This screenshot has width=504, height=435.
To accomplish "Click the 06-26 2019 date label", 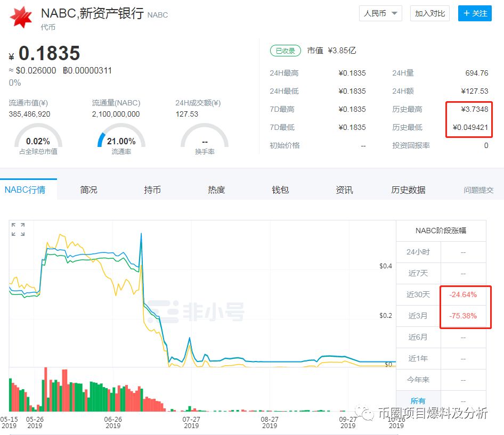I will coord(113,422).
